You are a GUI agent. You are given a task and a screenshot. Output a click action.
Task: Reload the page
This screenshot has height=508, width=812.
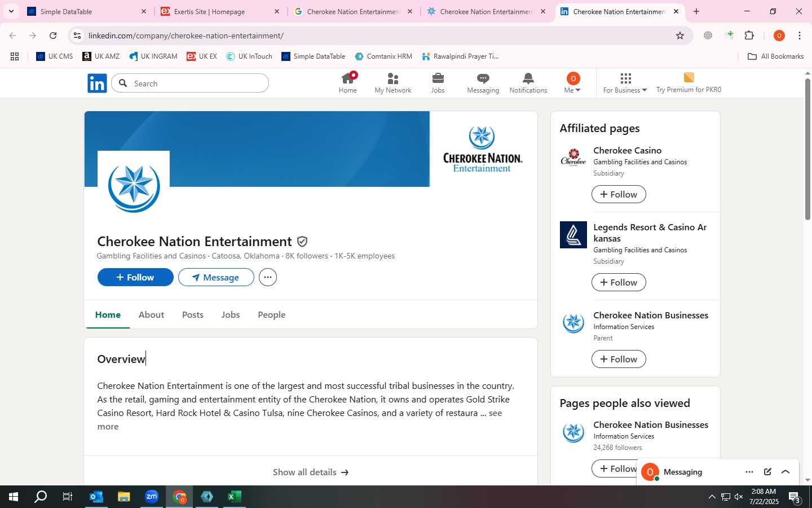pyautogui.click(x=53, y=36)
